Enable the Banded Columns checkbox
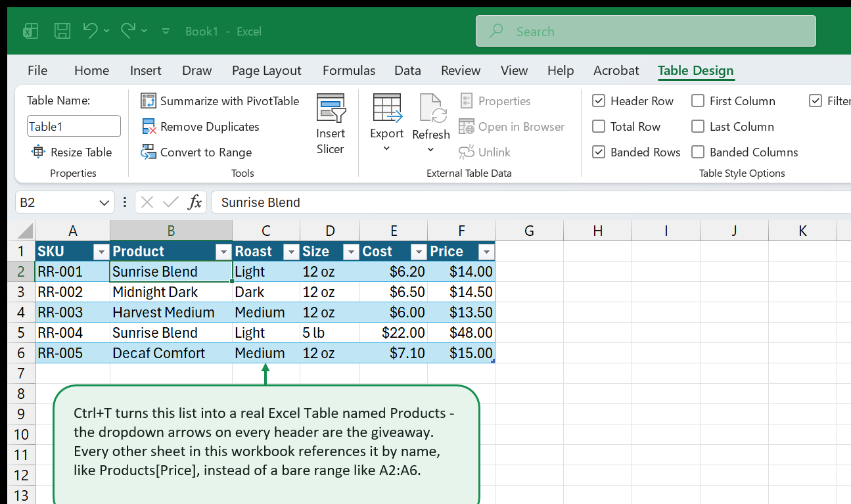Image resolution: width=851 pixels, height=504 pixels. click(x=698, y=152)
